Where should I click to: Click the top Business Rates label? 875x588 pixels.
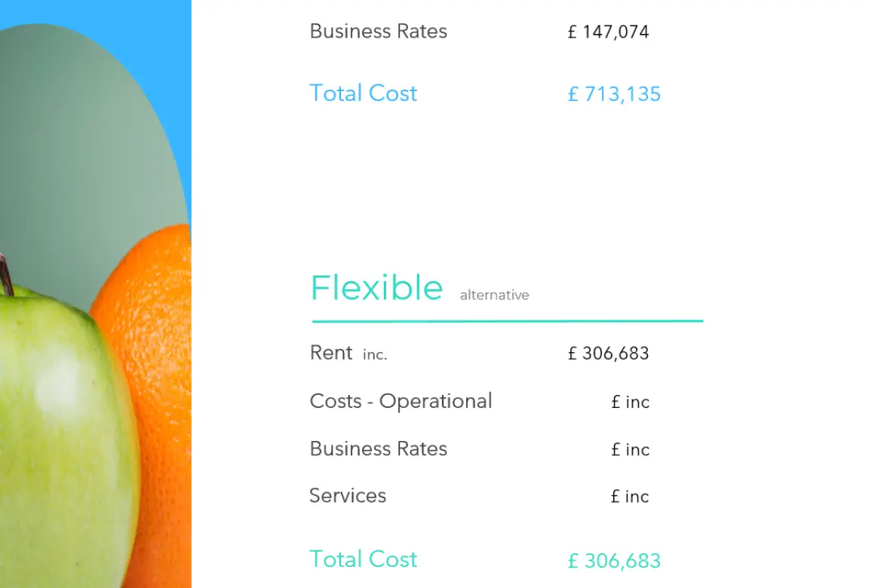(x=379, y=31)
